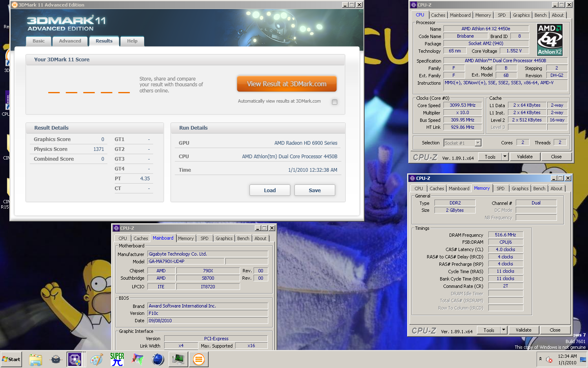Click the Show Desktop tray icon

coord(584,359)
